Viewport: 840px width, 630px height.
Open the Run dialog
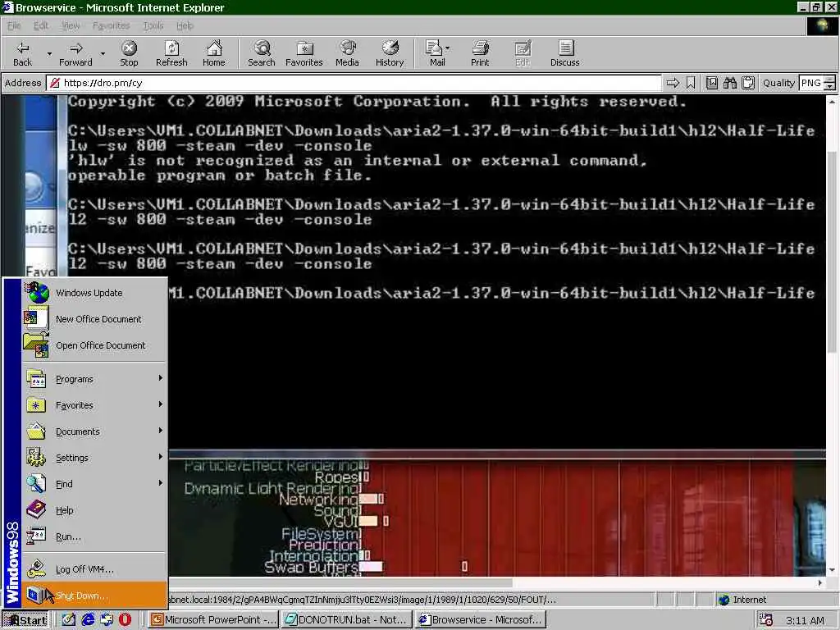coord(95,536)
